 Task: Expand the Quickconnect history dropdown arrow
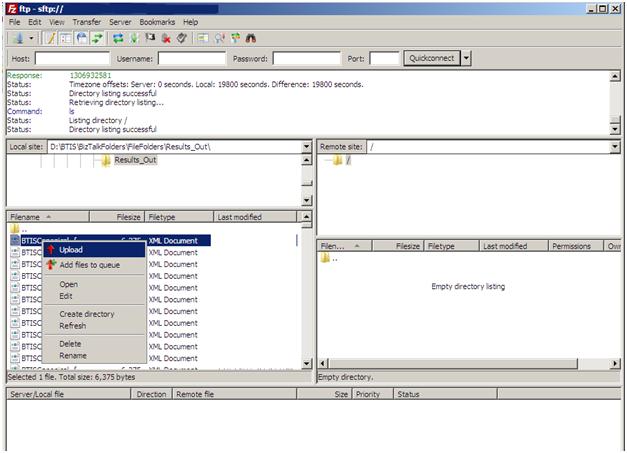tap(466, 58)
